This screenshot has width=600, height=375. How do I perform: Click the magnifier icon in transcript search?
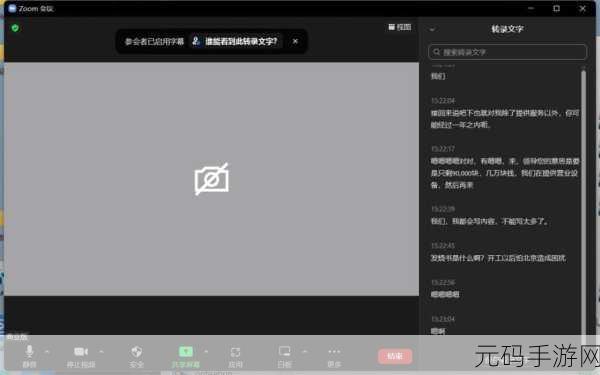click(437, 52)
